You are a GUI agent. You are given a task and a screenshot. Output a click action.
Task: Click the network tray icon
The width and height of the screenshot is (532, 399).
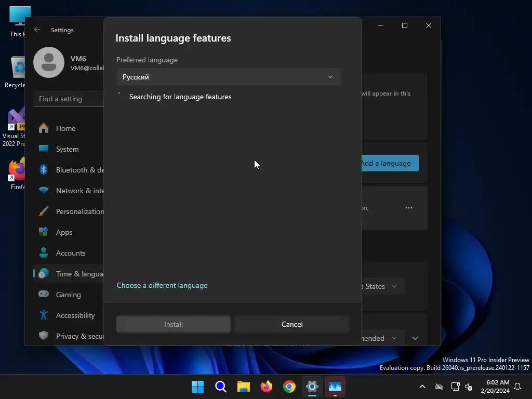pos(455,387)
